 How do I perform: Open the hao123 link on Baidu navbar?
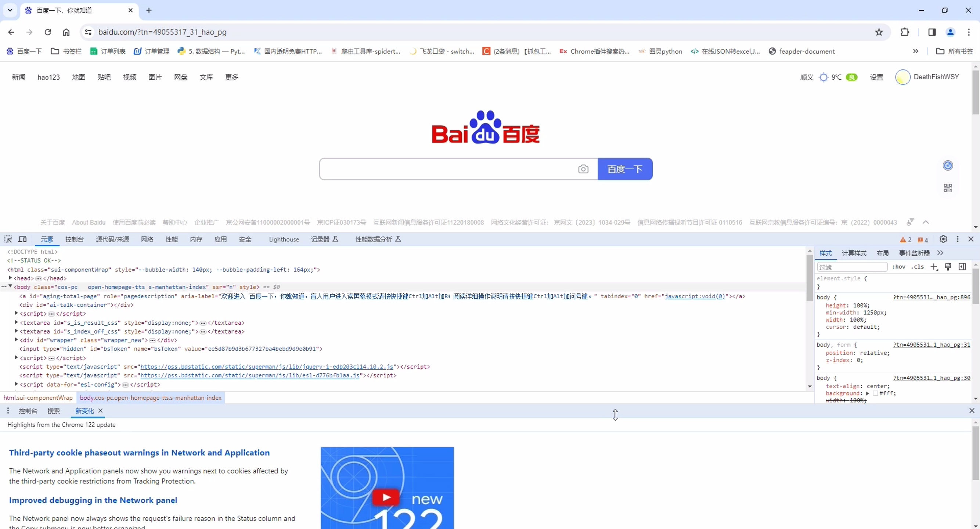click(x=49, y=77)
